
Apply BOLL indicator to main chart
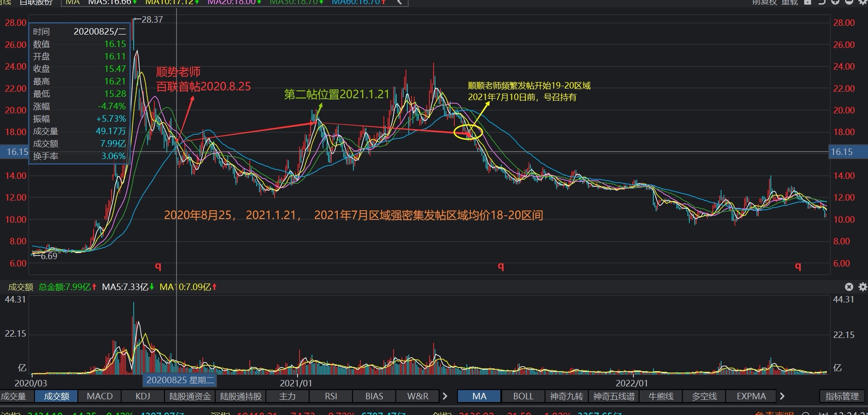click(x=523, y=396)
